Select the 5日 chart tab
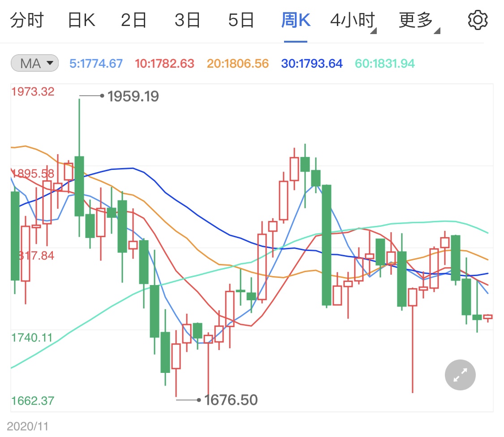The image size is (504, 437). tap(241, 20)
